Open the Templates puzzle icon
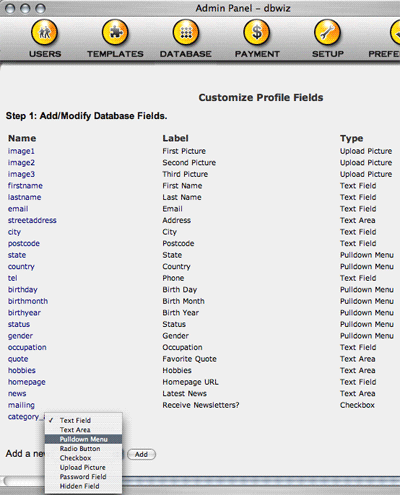Viewport: 400px width, 495px height. 115,32
